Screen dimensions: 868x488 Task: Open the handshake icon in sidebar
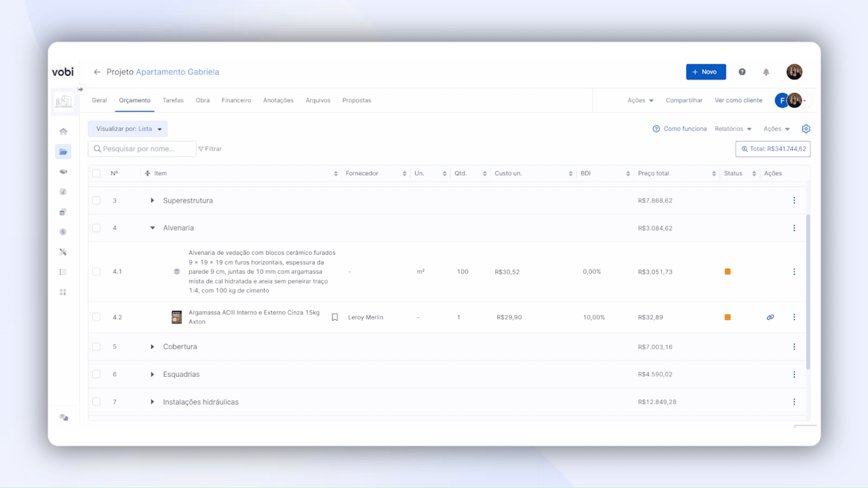pos(63,171)
